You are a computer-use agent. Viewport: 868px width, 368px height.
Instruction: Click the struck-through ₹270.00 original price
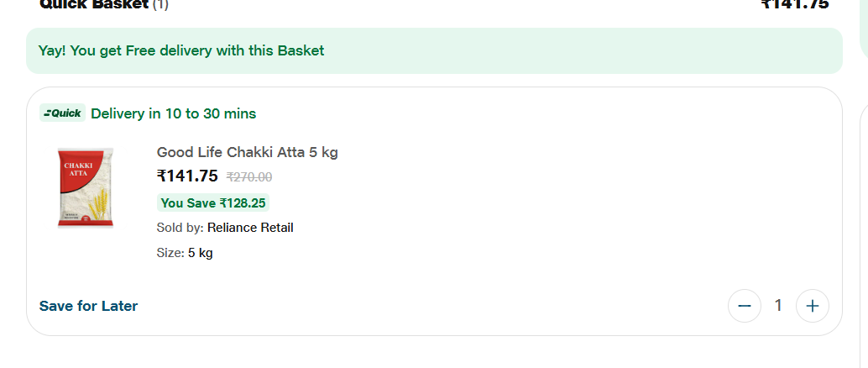(x=249, y=176)
